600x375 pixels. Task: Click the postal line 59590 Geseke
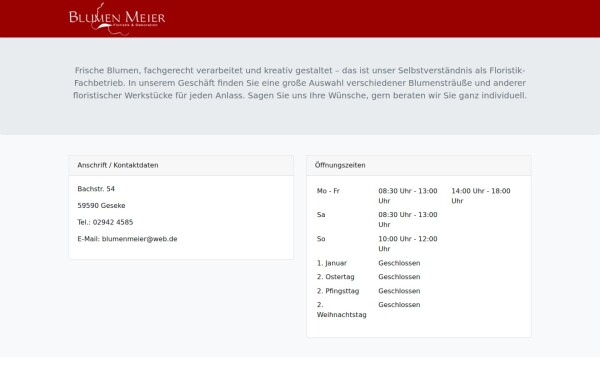pyautogui.click(x=101, y=205)
